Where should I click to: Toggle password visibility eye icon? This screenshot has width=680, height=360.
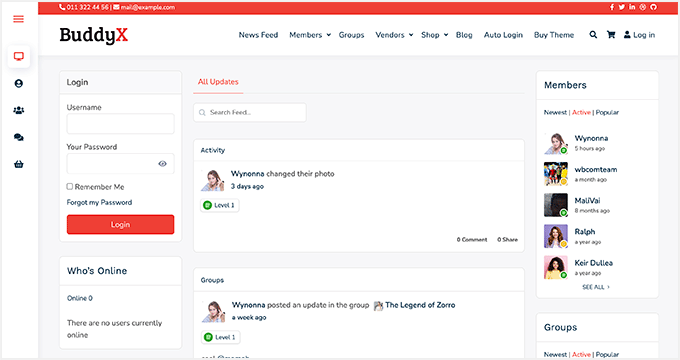point(163,164)
